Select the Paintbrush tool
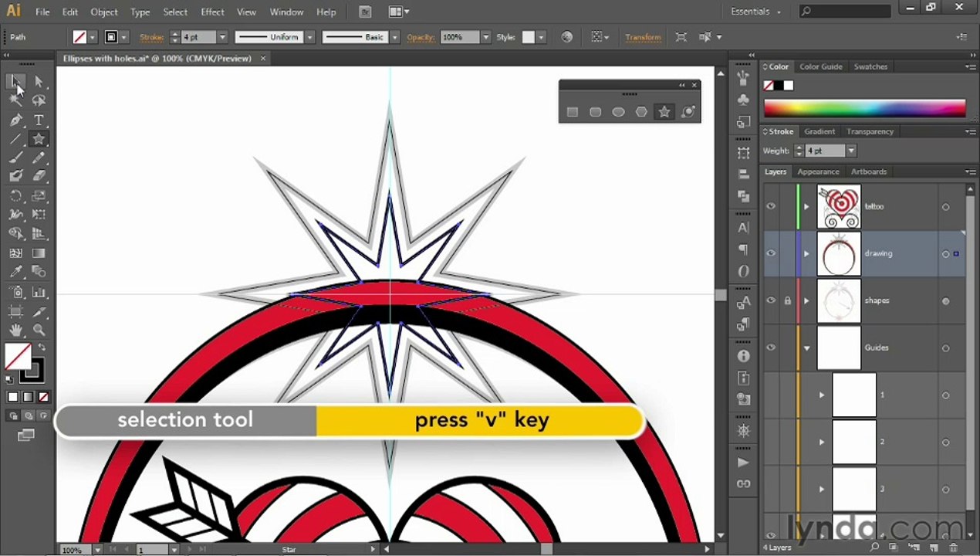The width and height of the screenshot is (980, 556). (15, 158)
